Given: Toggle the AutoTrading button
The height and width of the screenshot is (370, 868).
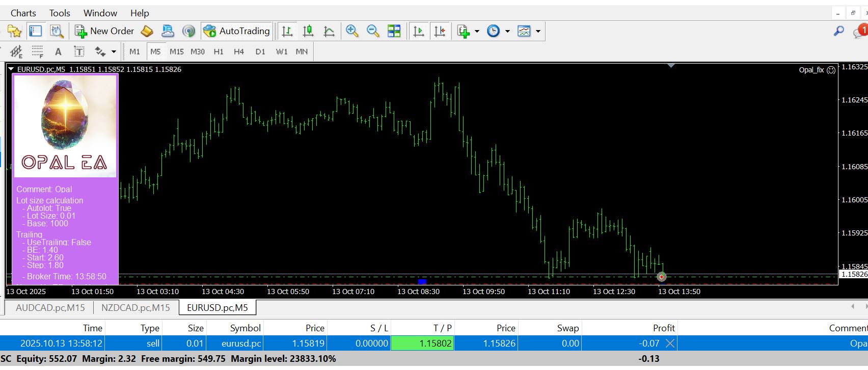Looking at the screenshot, I should tap(237, 31).
